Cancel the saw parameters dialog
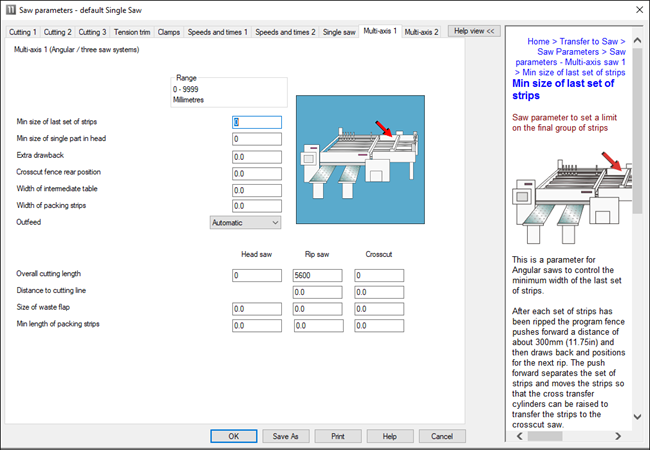The image size is (650, 450). (x=442, y=436)
